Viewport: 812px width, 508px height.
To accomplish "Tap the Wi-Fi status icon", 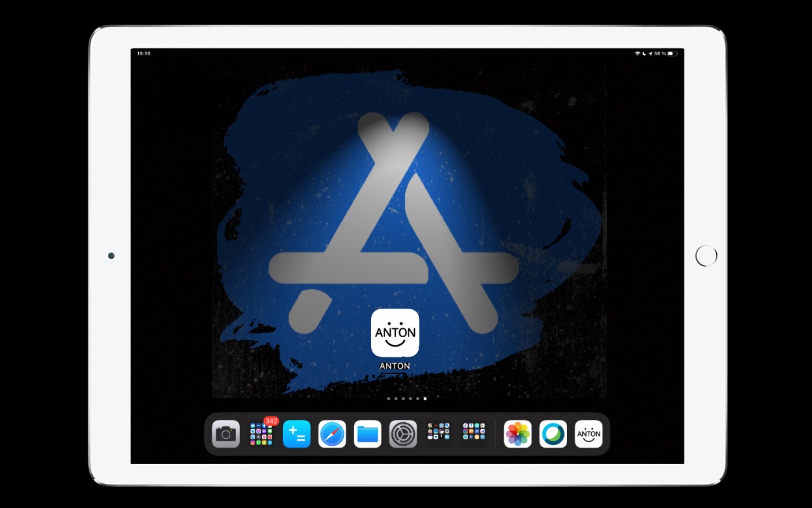I will pos(638,53).
